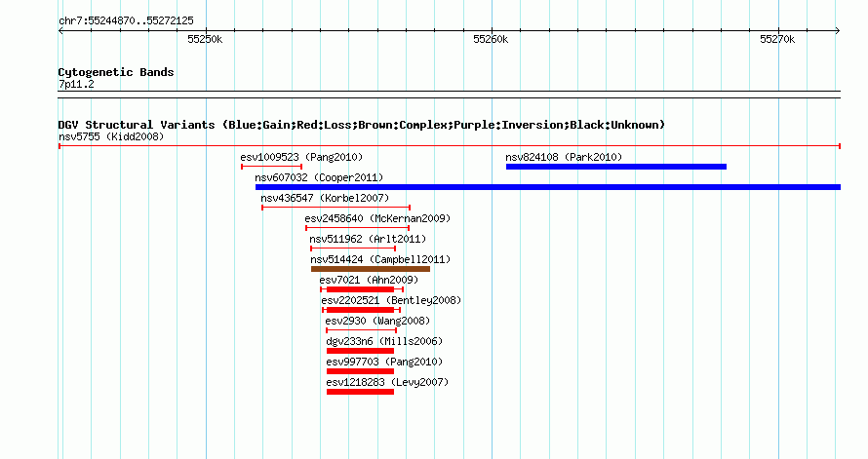The height and width of the screenshot is (459, 868).
Task: Click esv997703 (Pang2010) label
Action: click(384, 362)
